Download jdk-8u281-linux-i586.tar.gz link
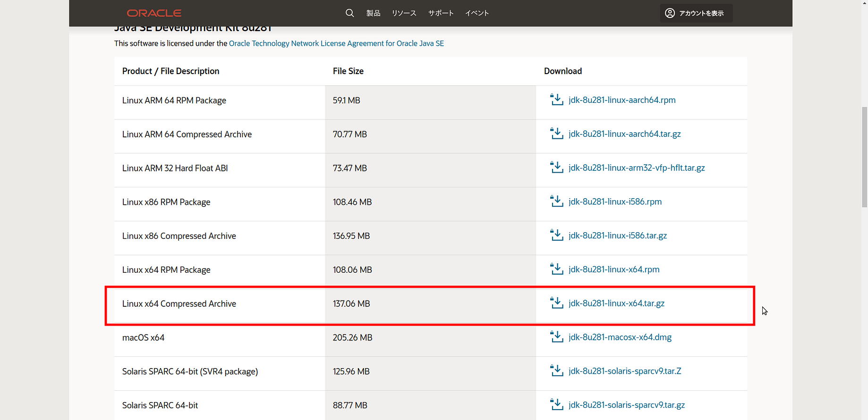The height and width of the screenshot is (420, 868). pos(618,235)
